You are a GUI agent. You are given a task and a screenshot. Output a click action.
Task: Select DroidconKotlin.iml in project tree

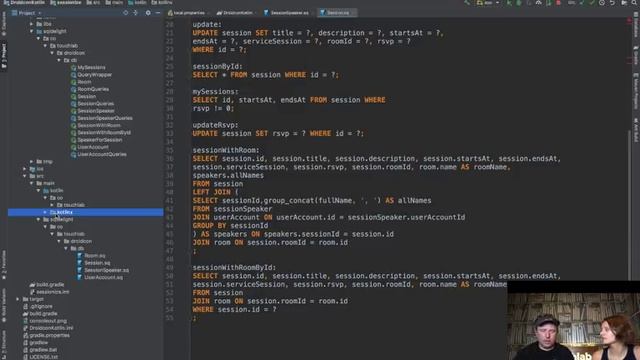click(x=51, y=328)
